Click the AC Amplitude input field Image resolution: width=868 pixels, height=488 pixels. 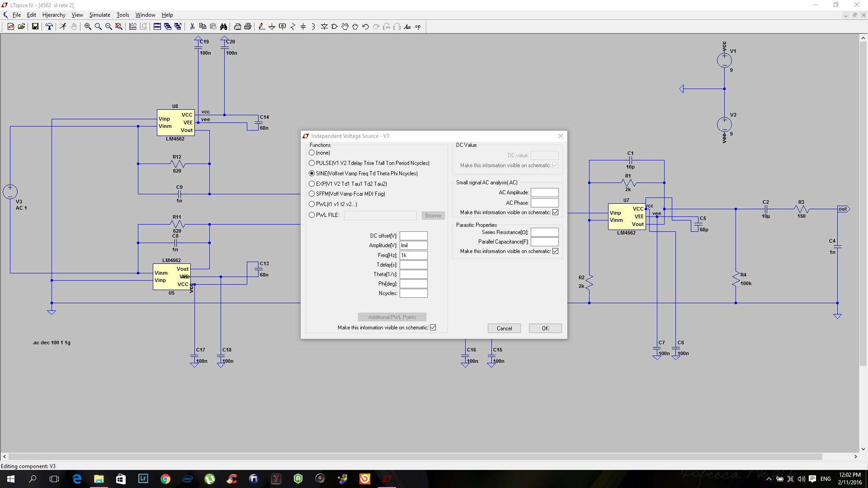[x=544, y=193]
